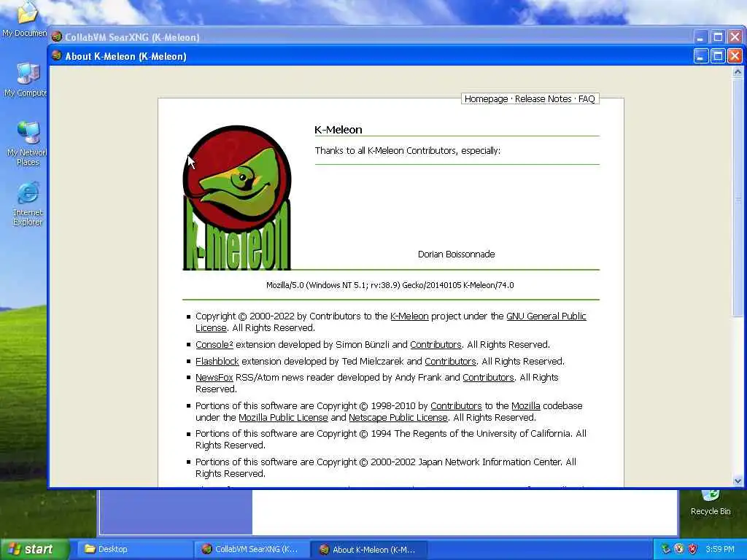This screenshot has width=747, height=560.
Task: Select the Recycle Bin desktop icon
Action: [x=711, y=503]
